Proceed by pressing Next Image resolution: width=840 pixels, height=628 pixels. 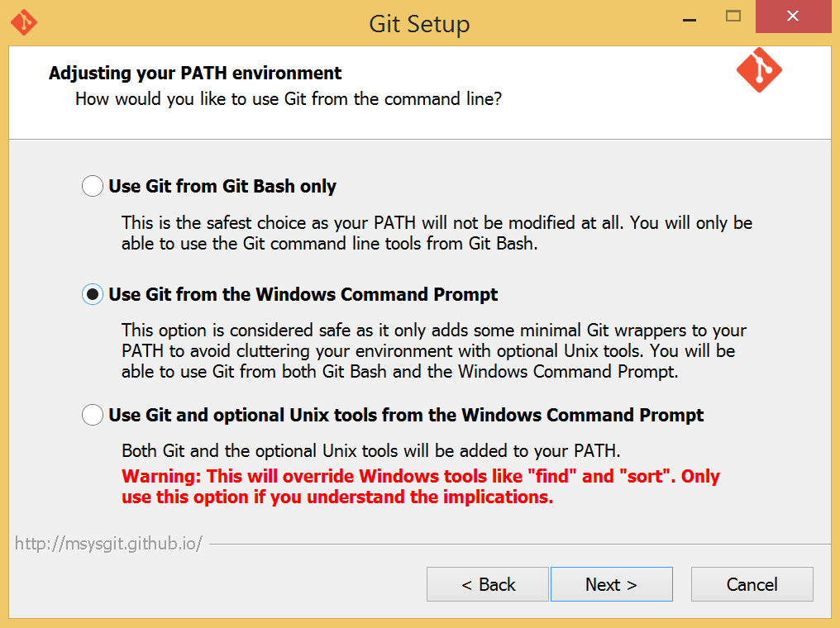click(x=611, y=584)
